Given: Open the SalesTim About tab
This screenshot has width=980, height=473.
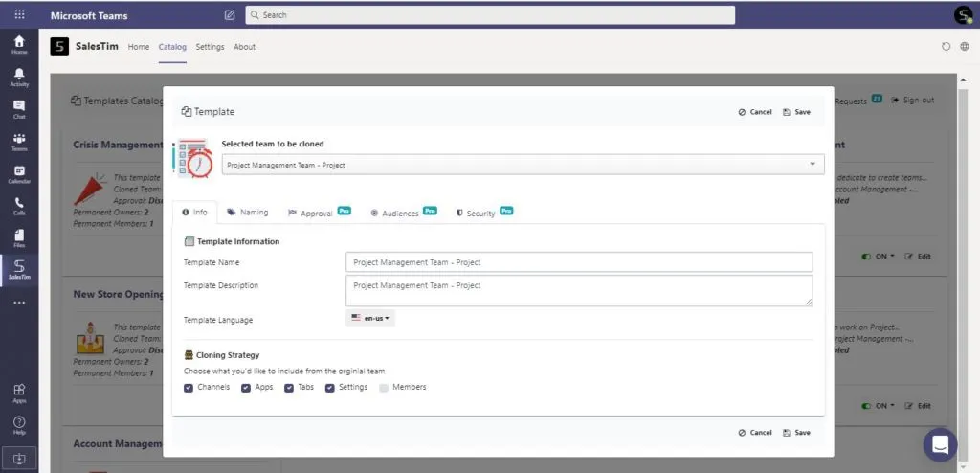Looking at the screenshot, I should tap(244, 47).
